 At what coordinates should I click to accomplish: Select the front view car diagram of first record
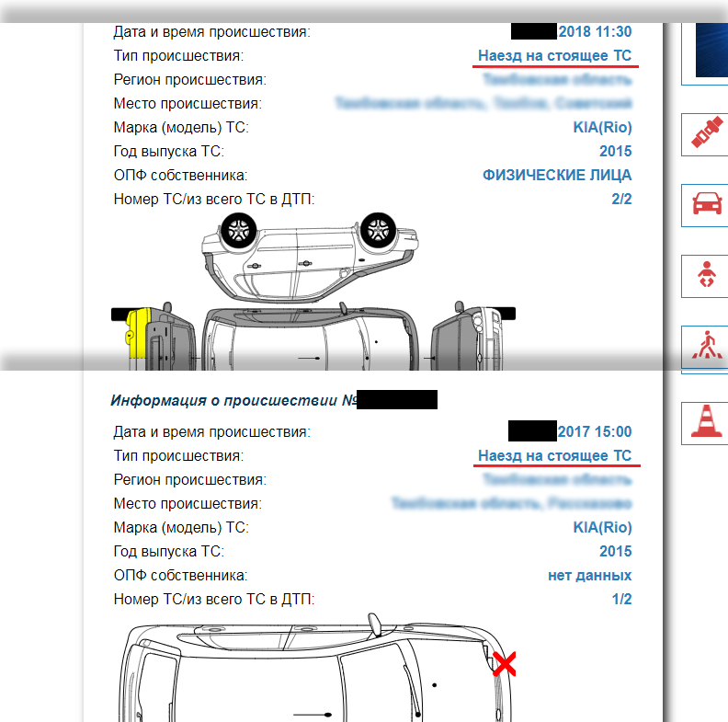pyautogui.click(x=472, y=337)
